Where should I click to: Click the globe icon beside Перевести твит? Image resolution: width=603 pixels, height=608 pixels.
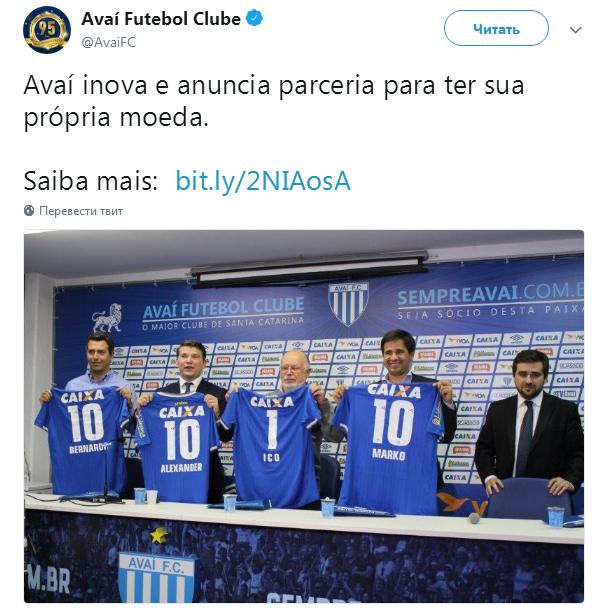click(x=29, y=211)
